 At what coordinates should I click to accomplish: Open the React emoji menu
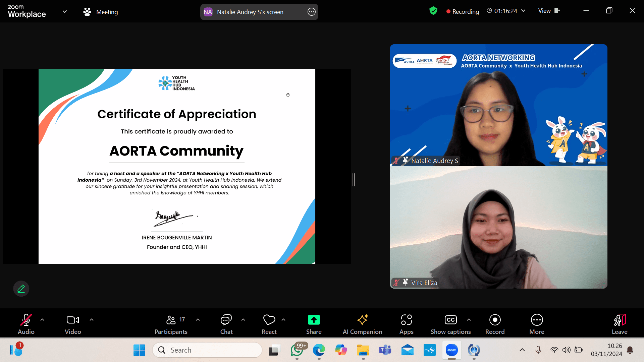pyautogui.click(x=269, y=324)
